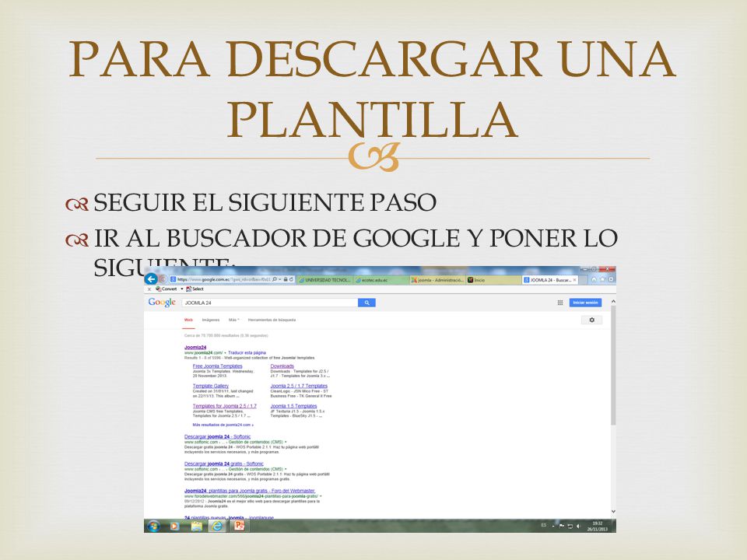Click the taskbar clock showing 19:32
Screen dimensions: 747x560
(597, 527)
